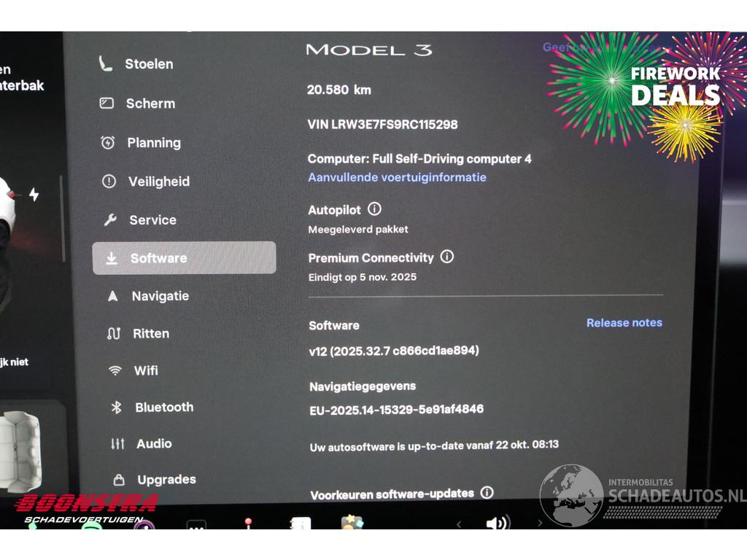This screenshot has width=747, height=560.
Task: Increase volume with right chevron
Action: point(540,523)
